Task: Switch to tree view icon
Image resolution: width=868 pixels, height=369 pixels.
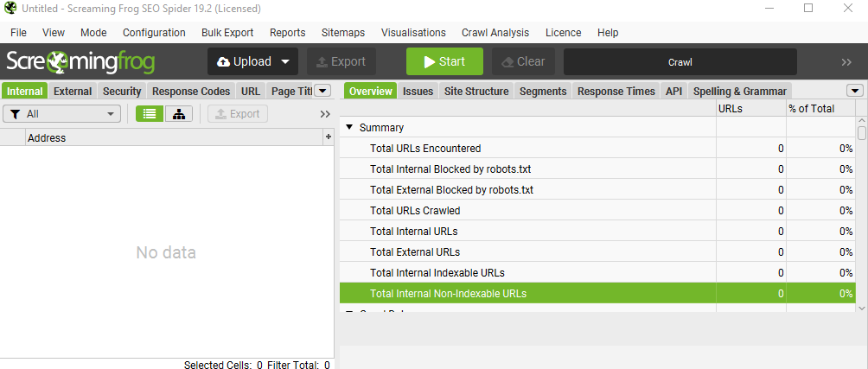Action: pyautogui.click(x=179, y=114)
